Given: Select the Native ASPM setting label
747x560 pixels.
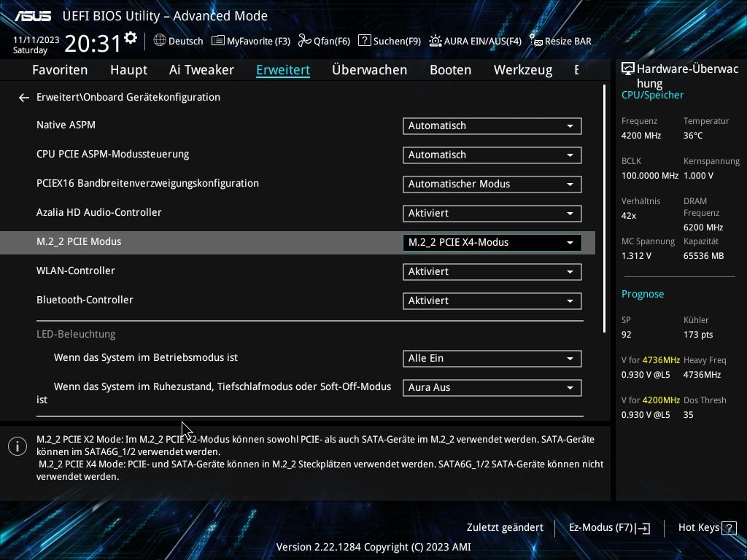Looking at the screenshot, I should [66, 125].
